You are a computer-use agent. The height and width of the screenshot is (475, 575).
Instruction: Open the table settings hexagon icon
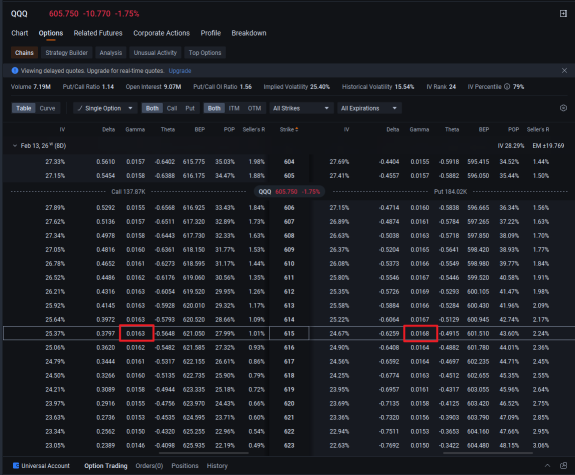point(564,108)
